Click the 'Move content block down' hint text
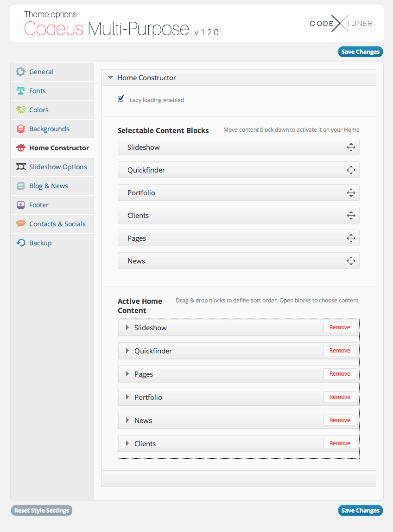 pyautogui.click(x=292, y=129)
